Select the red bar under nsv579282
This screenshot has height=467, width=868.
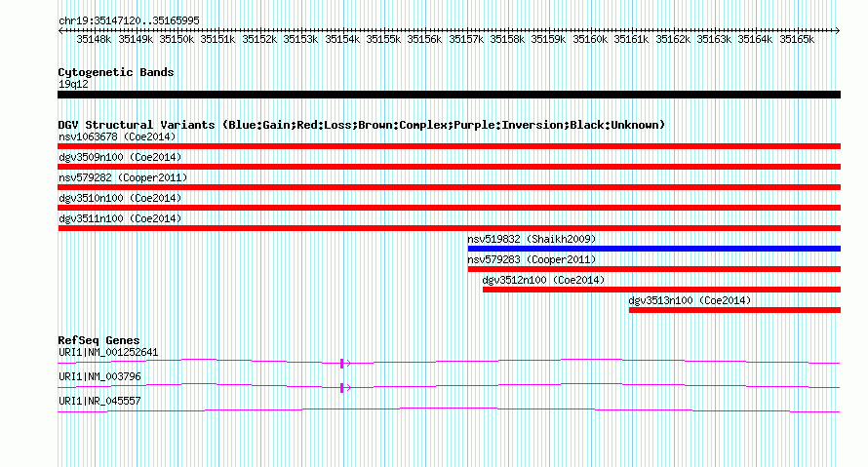pos(449,187)
